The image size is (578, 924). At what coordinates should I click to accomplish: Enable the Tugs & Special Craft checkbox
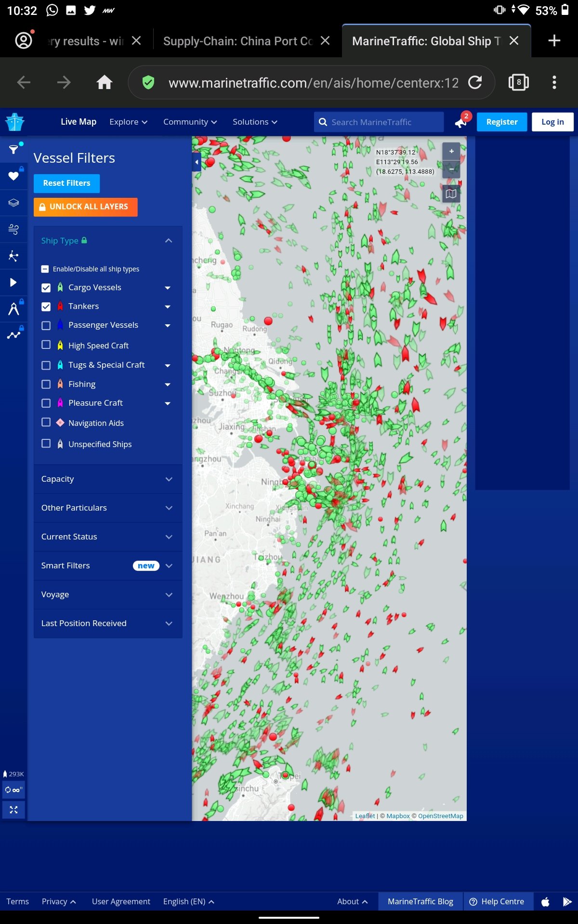[x=46, y=365]
